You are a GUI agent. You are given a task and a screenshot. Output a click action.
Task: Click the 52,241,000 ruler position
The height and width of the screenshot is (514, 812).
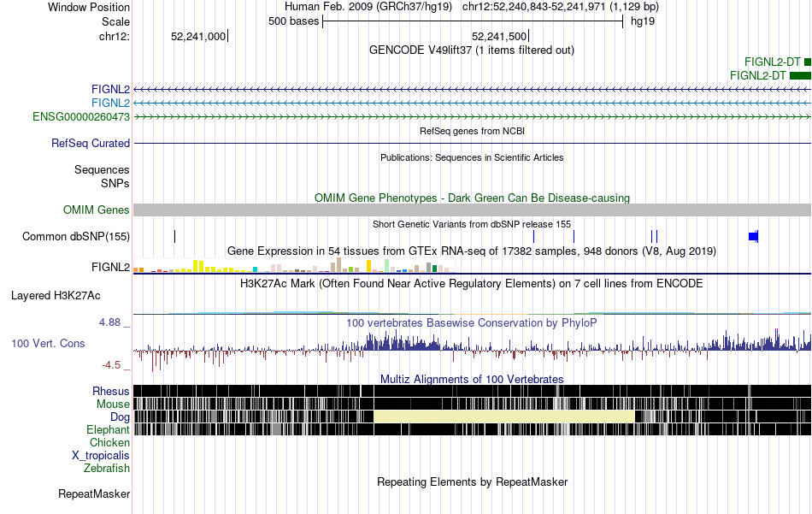point(198,36)
